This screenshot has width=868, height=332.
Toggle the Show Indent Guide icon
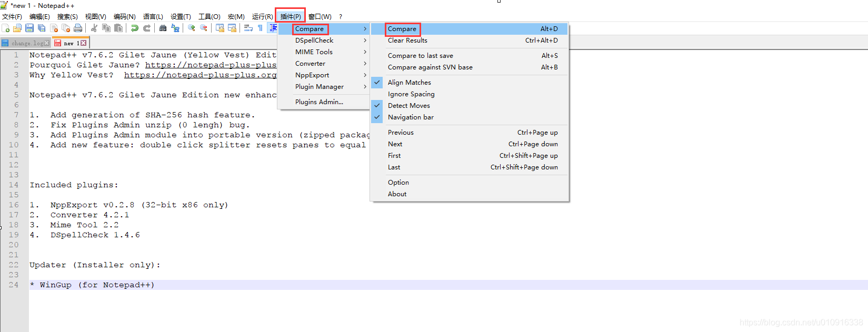pos(273,28)
